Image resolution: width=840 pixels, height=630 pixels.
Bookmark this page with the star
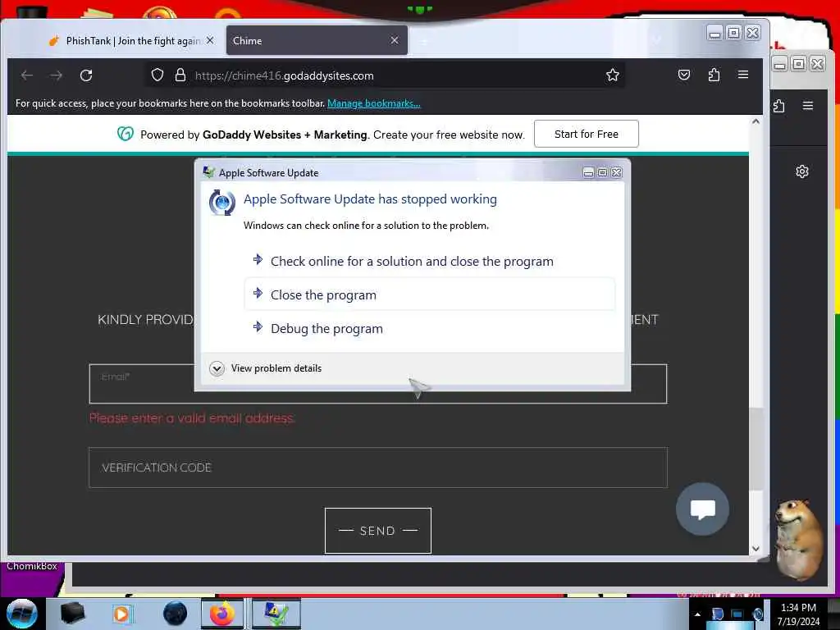pos(612,75)
